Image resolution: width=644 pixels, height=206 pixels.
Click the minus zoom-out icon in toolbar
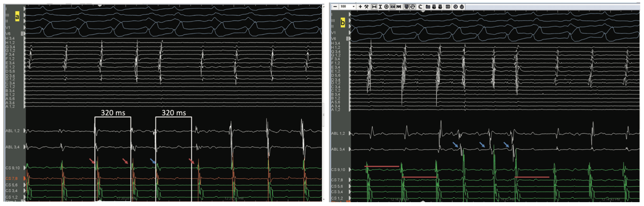point(335,6)
